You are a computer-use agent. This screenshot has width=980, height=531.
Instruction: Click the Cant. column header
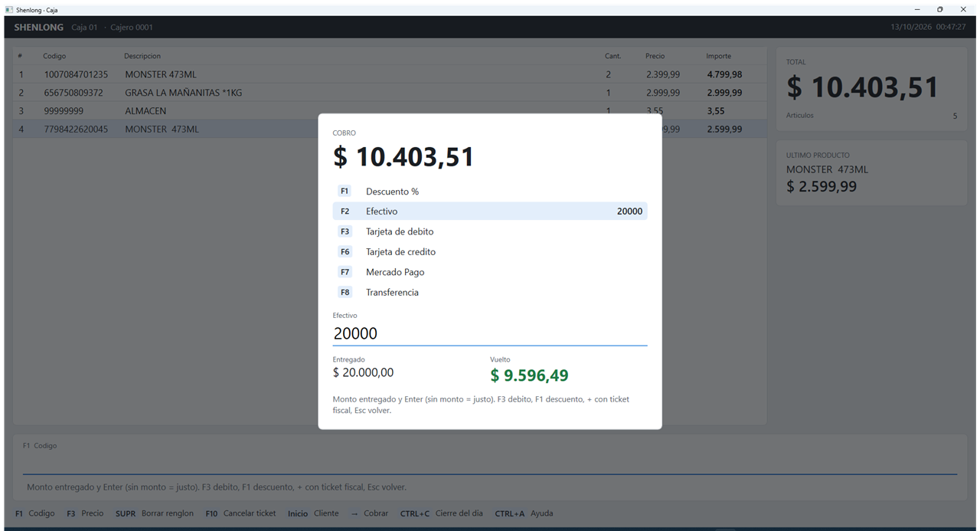(612, 56)
